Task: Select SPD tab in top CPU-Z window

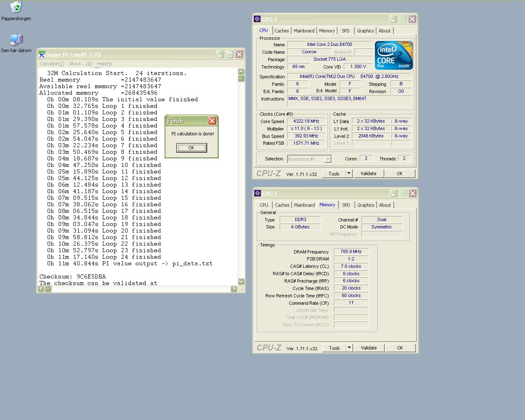Action: 346,31
